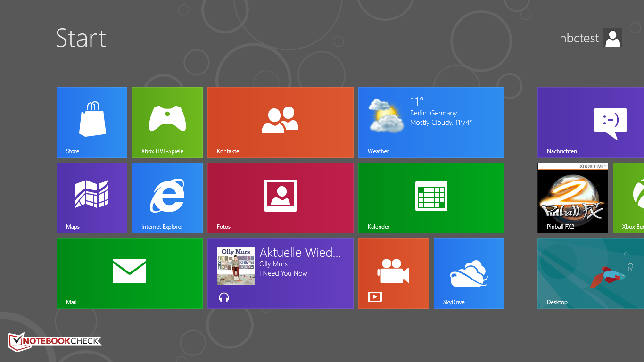Launch Xbox LIVE-Spiele tile
Screen dimensions: 644x362
pos(167,123)
